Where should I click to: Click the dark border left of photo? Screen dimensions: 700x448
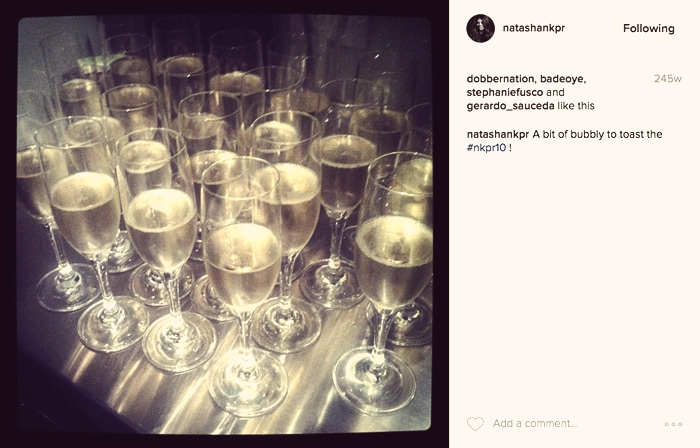[8, 224]
